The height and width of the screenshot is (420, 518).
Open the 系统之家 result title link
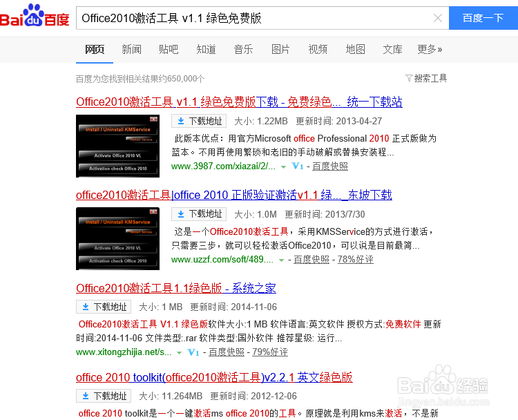[176, 288]
